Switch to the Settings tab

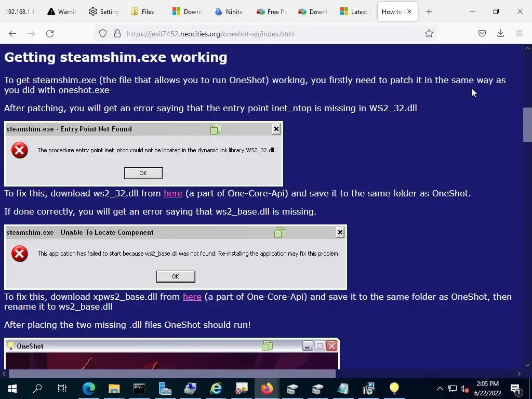[104, 12]
